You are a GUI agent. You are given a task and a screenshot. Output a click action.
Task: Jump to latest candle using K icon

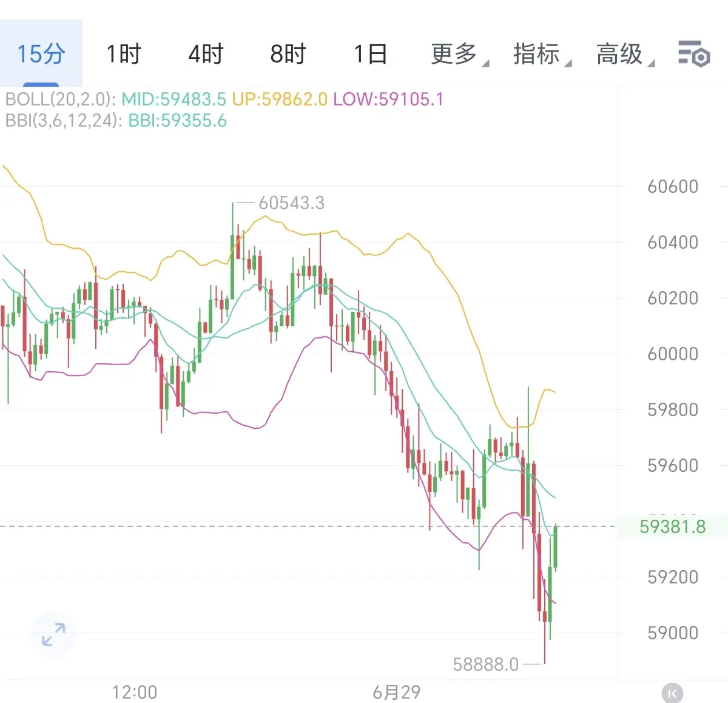(672, 693)
